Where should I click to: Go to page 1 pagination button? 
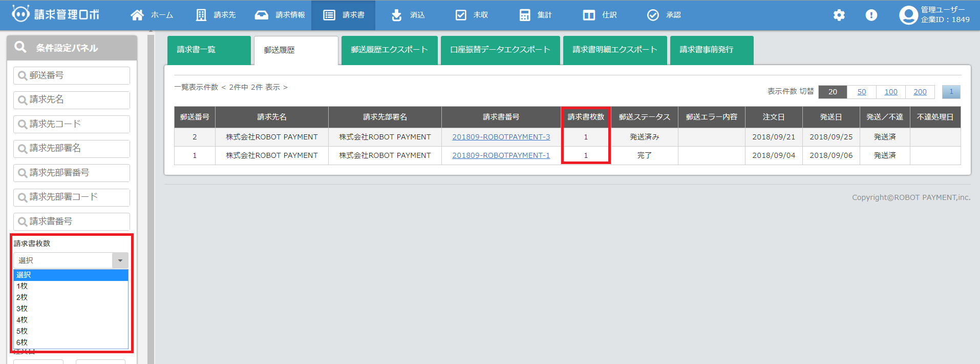951,92
